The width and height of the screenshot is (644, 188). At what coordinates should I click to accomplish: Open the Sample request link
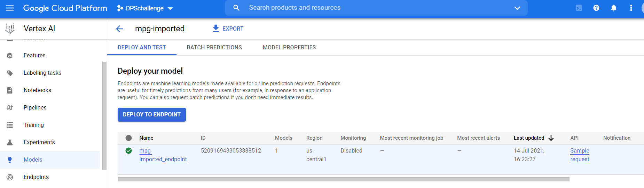580,155
